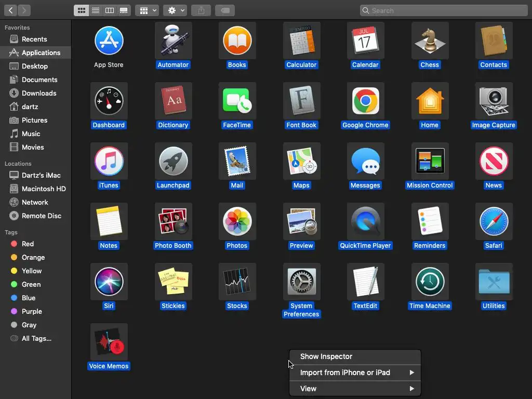Open Desktop in the sidebar
The width and height of the screenshot is (532, 399).
36,66
